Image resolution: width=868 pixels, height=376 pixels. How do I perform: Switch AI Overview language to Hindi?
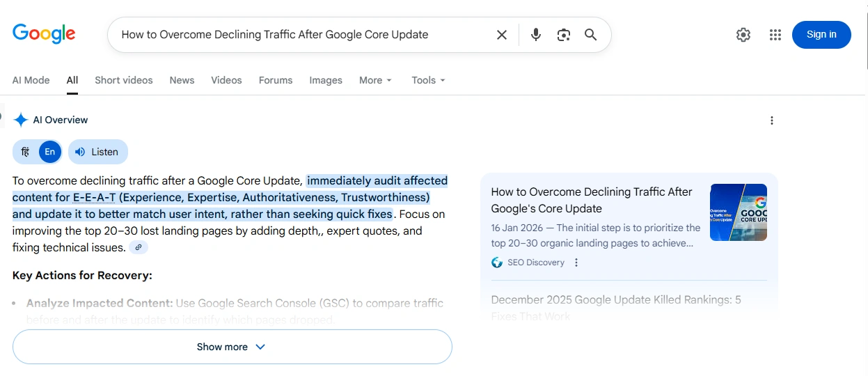click(26, 152)
